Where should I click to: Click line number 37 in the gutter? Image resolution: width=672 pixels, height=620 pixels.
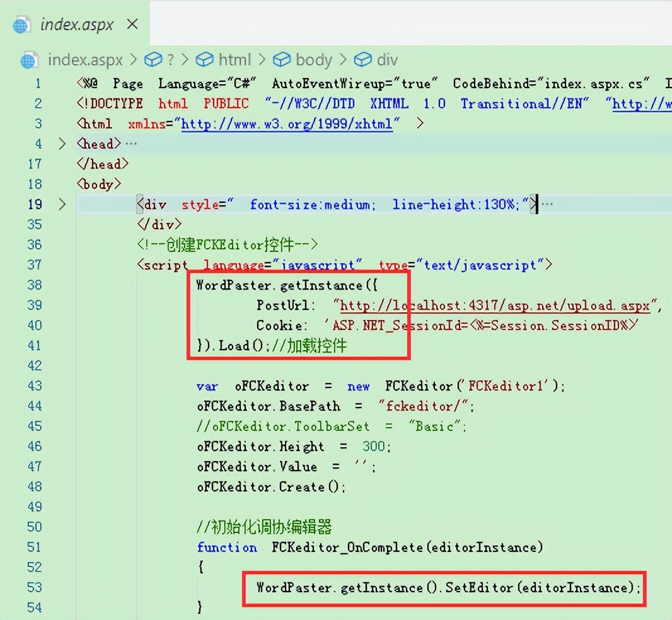click(34, 265)
